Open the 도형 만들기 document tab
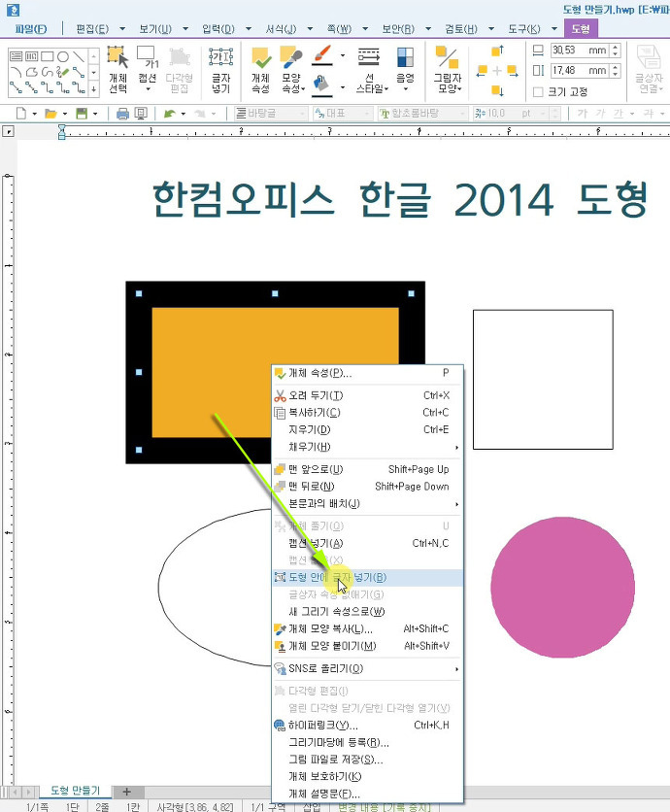The height and width of the screenshot is (812, 670). coord(75,791)
